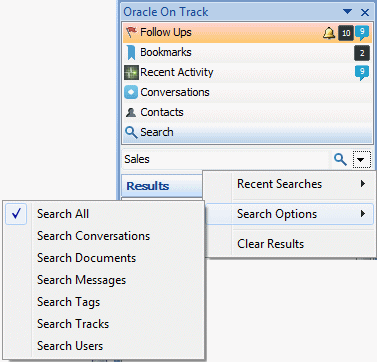377x362 pixels.
Task: Click the Bookmarks ribbon icon
Action: tap(131, 53)
